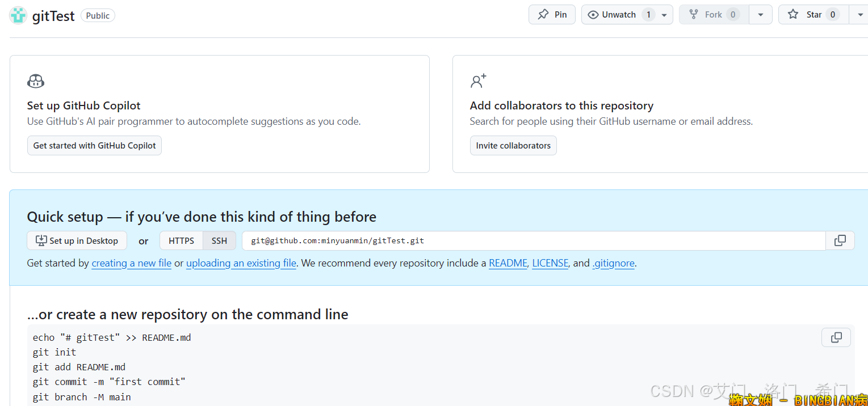Open the gitTest repository name link
This screenshot has width=868, height=406.
pyautogui.click(x=53, y=16)
